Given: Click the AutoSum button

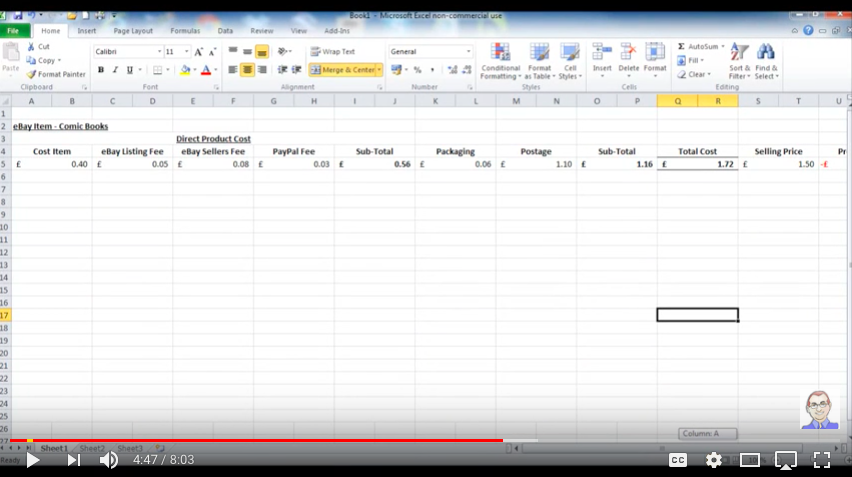Looking at the screenshot, I should [x=700, y=47].
